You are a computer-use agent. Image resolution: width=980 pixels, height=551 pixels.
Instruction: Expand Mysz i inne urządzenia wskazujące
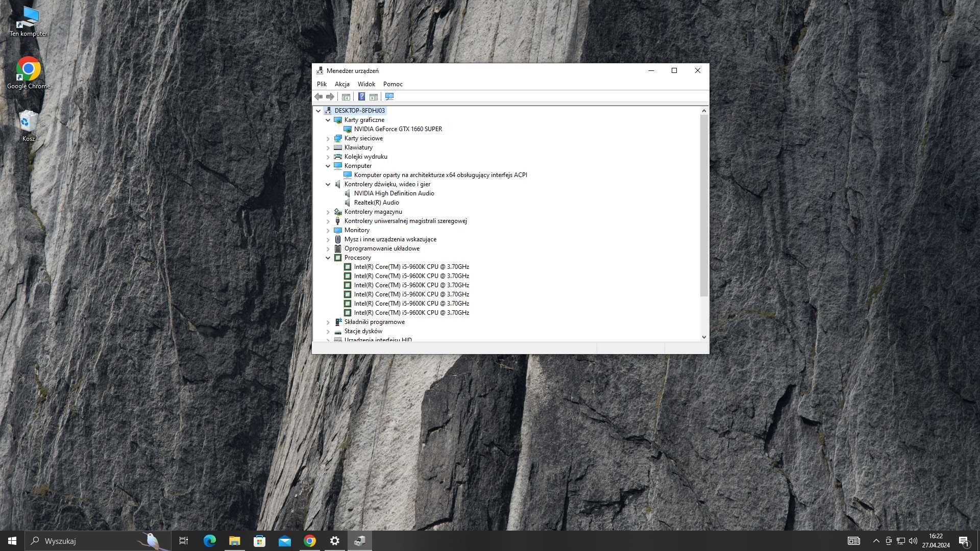[x=328, y=239]
